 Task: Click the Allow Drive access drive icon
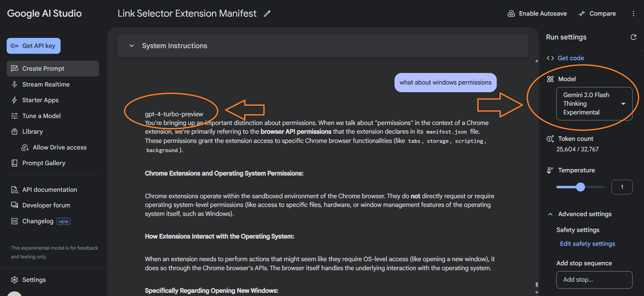[25, 147]
